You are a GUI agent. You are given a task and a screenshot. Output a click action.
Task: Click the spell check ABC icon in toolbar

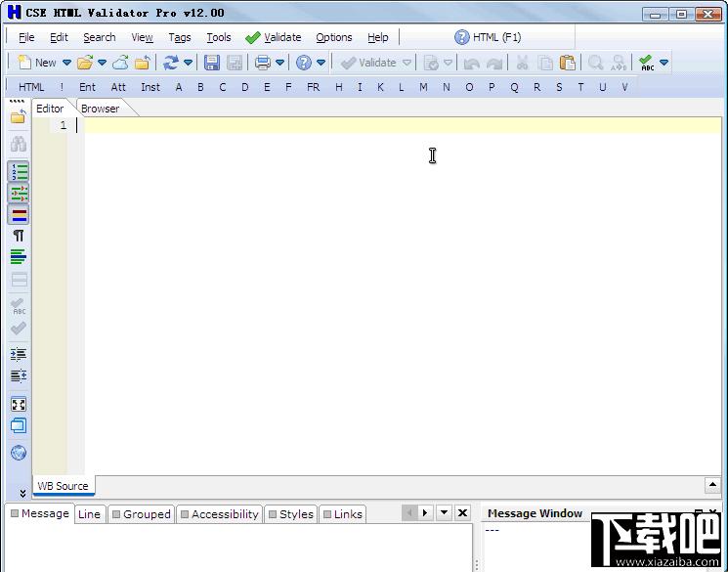pyautogui.click(x=646, y=63)
